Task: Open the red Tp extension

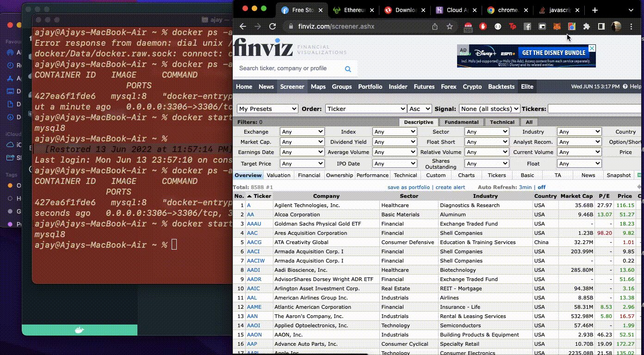Action: click(512, 26)
